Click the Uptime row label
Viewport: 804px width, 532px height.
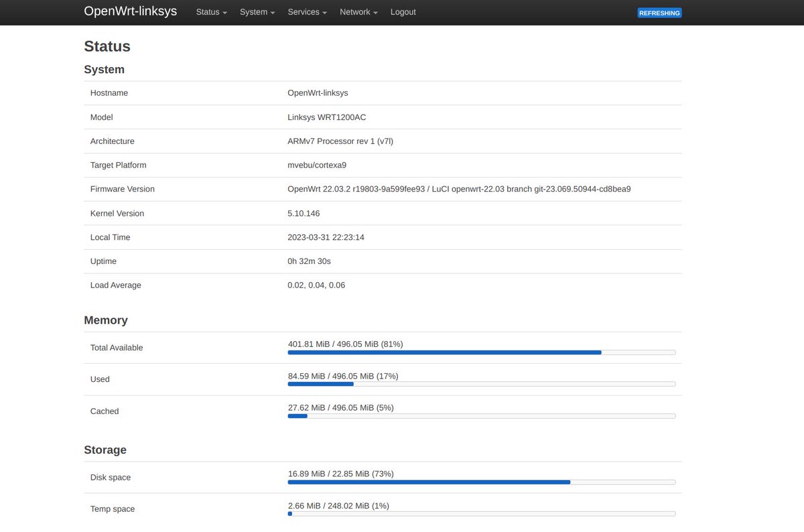click(x=103, y=261)
